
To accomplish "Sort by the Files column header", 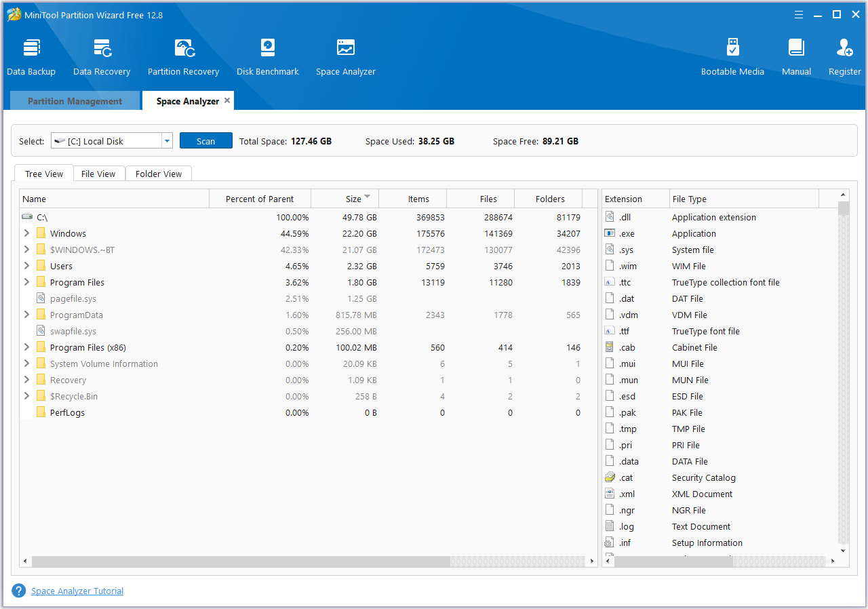I will (480, 199).
